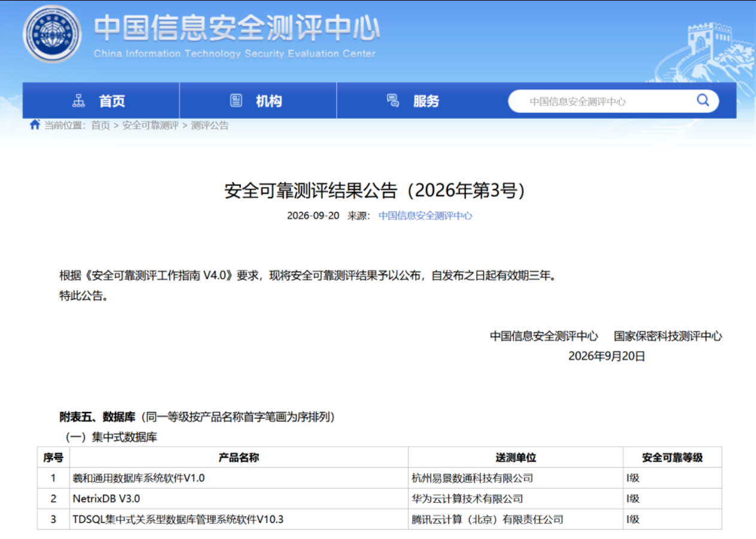Click the announcement title 安全可靠测评结果公告
Screen dimensions: 756x539
375,191
